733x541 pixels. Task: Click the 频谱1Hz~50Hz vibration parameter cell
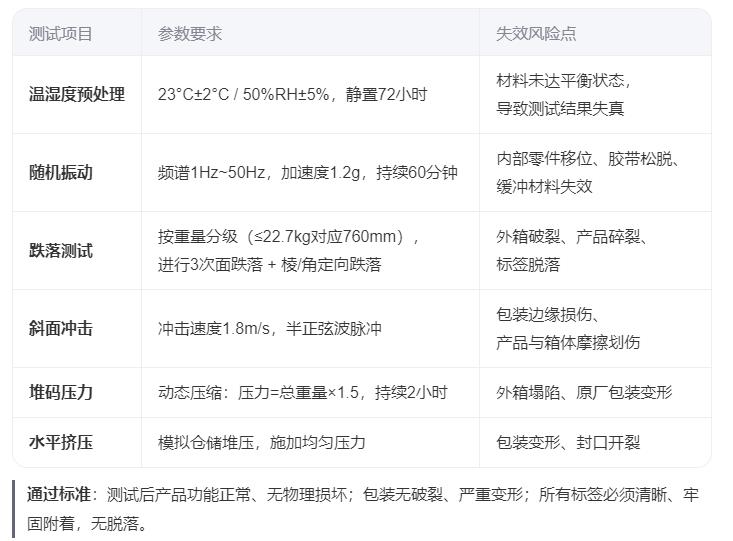pos(307,172)
